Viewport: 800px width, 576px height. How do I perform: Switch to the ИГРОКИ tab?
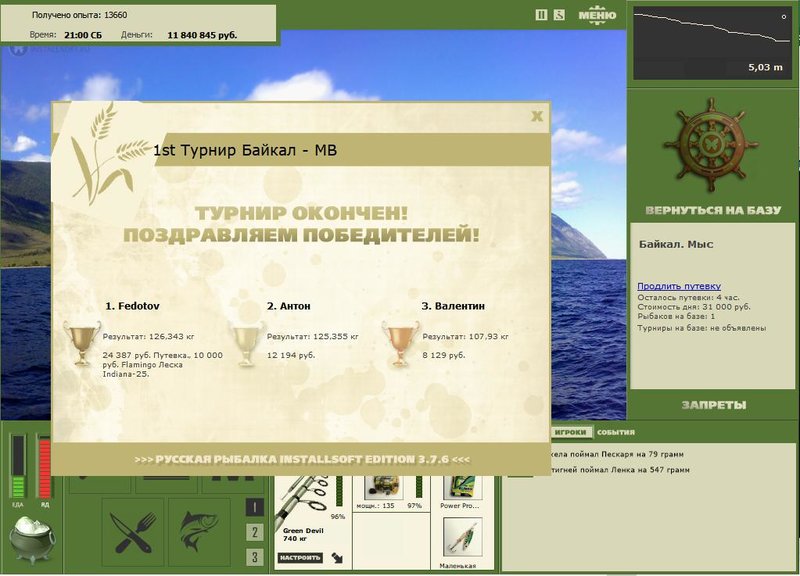[x=570, y=432]
